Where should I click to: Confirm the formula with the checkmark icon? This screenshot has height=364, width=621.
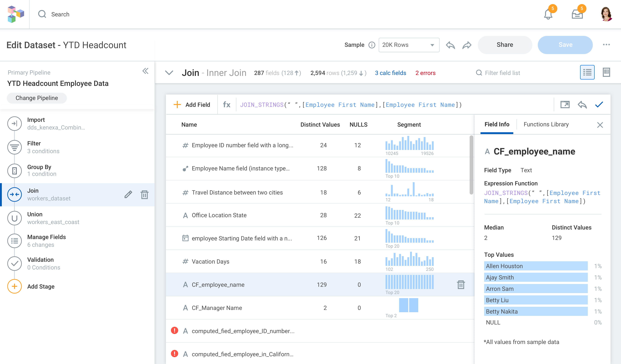(x=599, y=105)
